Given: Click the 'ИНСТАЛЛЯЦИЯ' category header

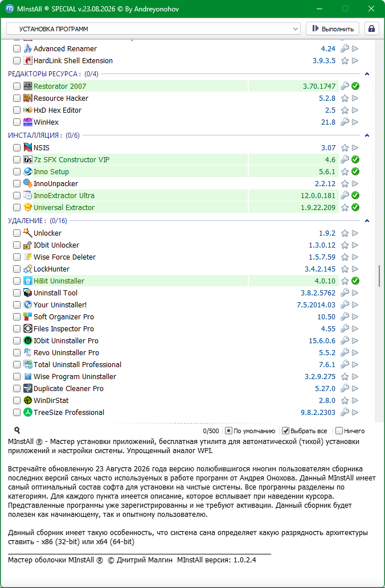Looking at the screenshot, I should [x=44, y=135].
